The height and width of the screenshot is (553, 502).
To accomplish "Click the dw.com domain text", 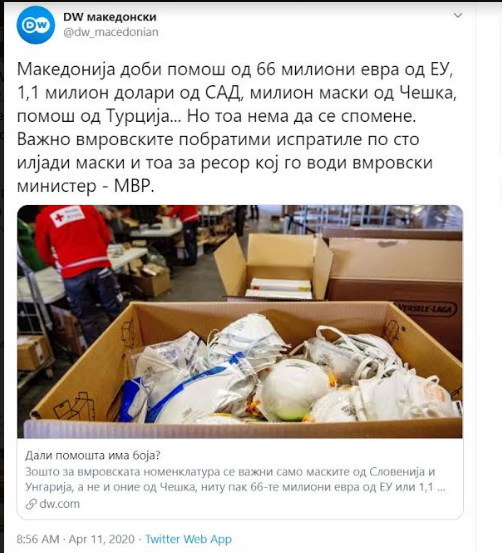I will 60,504.
